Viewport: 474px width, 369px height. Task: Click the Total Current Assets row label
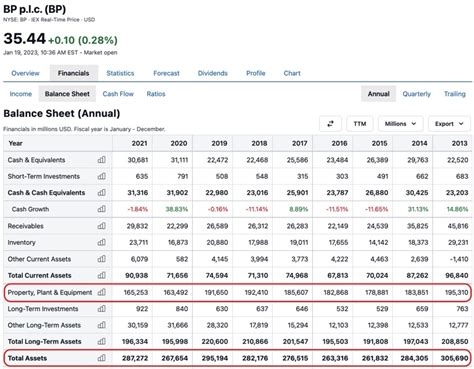click(39, 275)
